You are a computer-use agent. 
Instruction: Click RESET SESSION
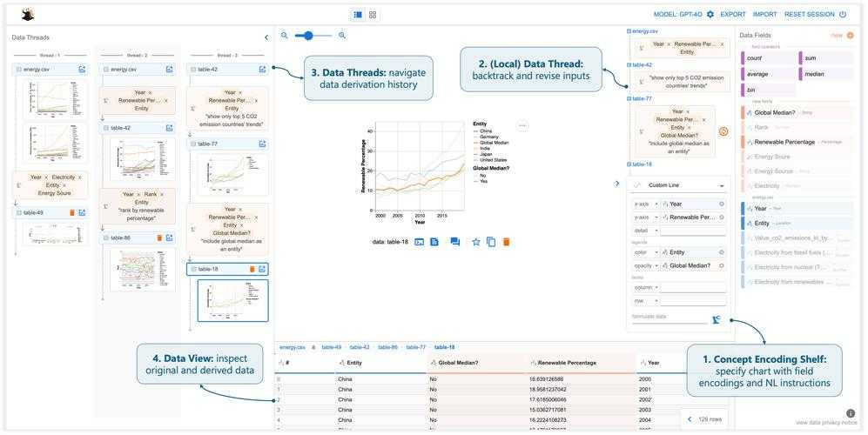click(x=810, y=15)
